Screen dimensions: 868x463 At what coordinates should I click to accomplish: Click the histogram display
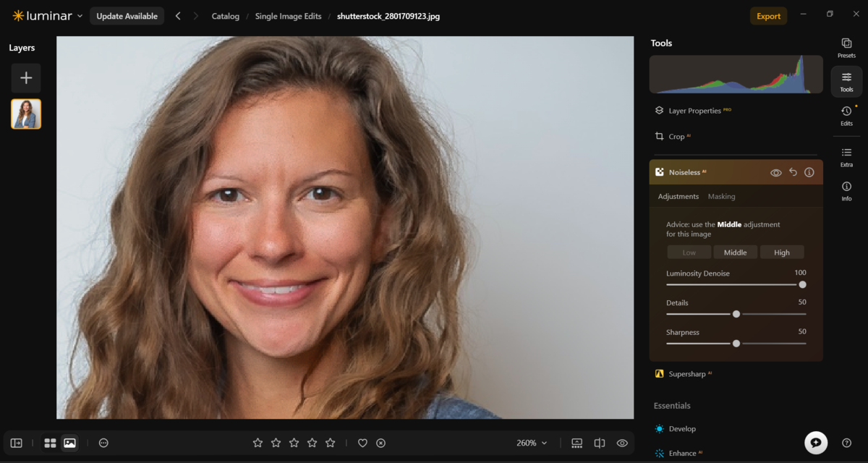(x=736, y=75)
